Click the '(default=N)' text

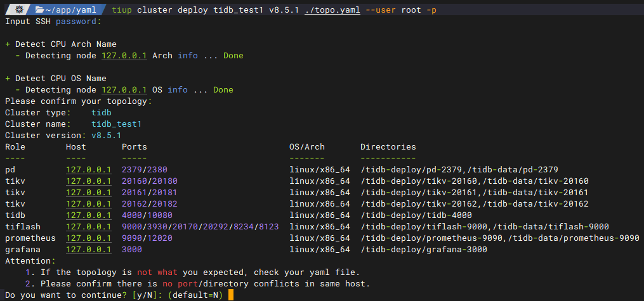[195, 295]
